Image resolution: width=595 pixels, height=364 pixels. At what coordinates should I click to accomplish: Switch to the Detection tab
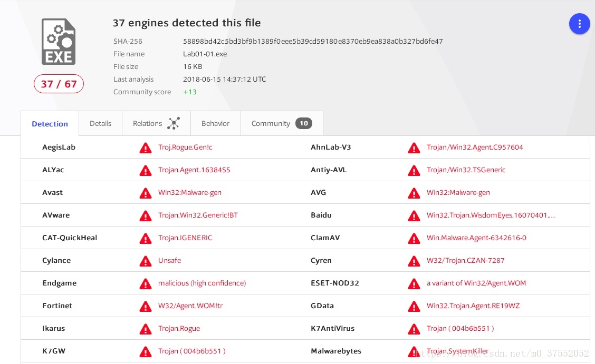50,123
